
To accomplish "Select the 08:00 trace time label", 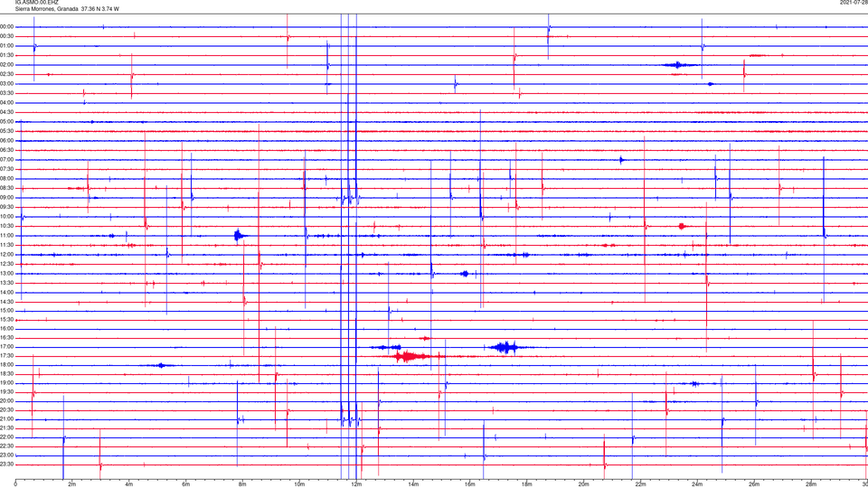I will click(x=7, y=179).
